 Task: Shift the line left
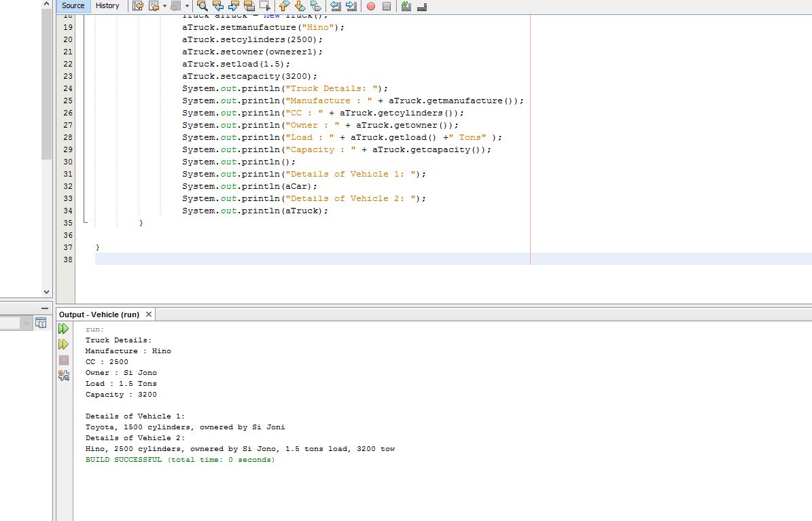click(x=336, y=6)
